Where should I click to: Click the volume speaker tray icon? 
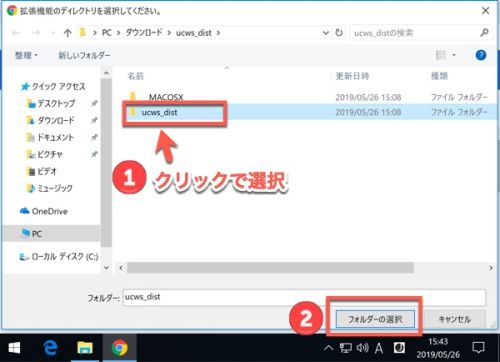pos(362,348)
